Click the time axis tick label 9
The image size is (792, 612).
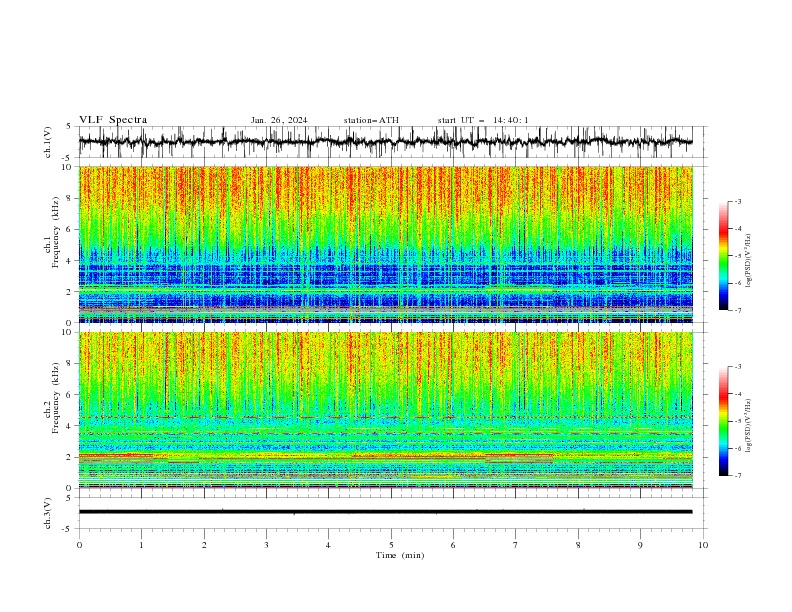click(640, 545)
